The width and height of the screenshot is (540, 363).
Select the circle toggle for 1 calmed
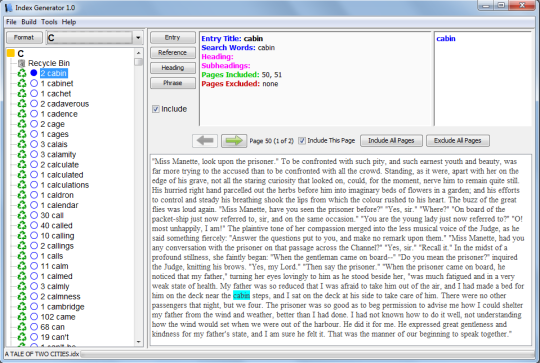click(x=34, y=276)
